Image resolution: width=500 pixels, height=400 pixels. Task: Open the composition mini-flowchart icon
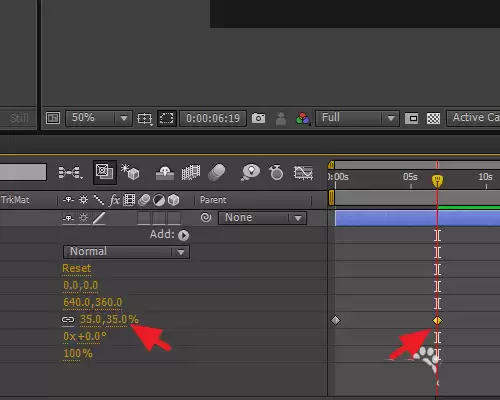(71, 172)
